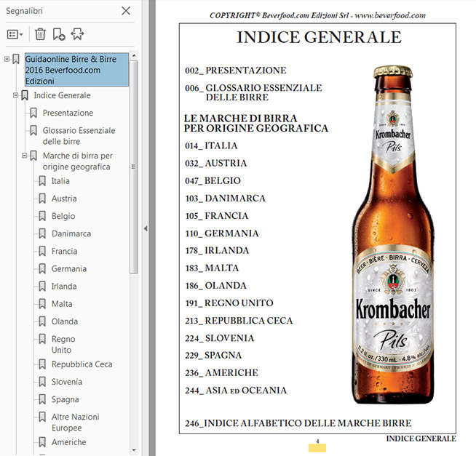This screenshot has height=456, width=476.
Task: Click the bookmarks panel vertical scrollbar thumb
Action: pos(134,167)
